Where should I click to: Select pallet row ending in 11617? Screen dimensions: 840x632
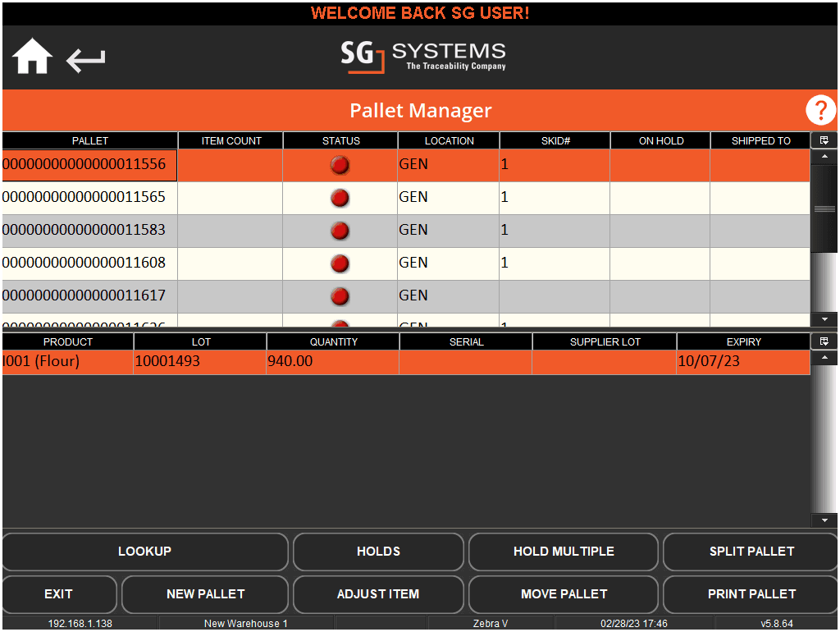90,295
